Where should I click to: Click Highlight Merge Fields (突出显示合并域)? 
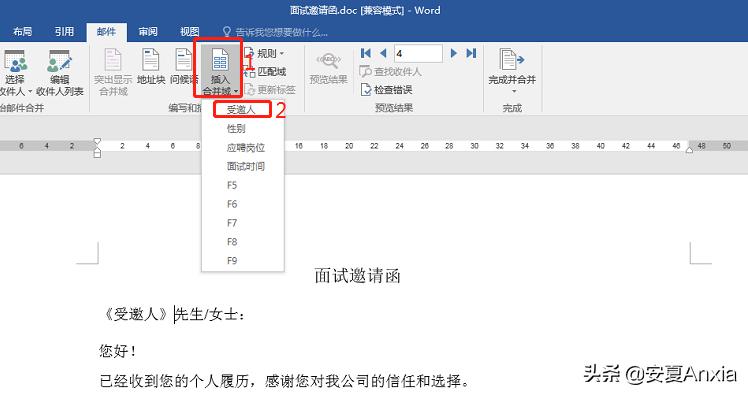[x=113, y=73]
